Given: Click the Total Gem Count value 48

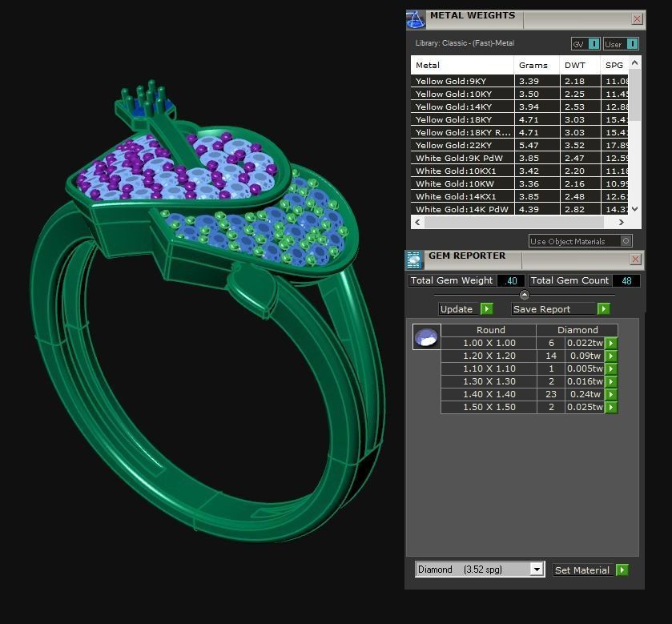Looking at the screenshot, I should point(626,280).
